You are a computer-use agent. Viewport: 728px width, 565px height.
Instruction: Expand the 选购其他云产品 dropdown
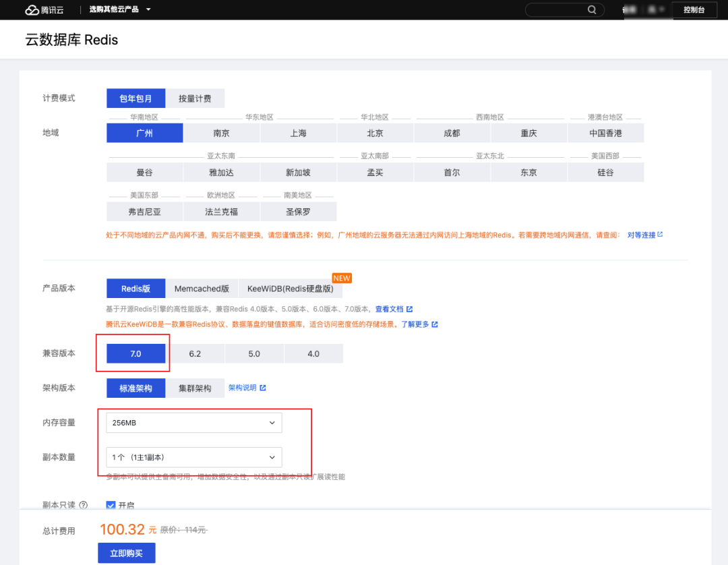click(120, 9)
